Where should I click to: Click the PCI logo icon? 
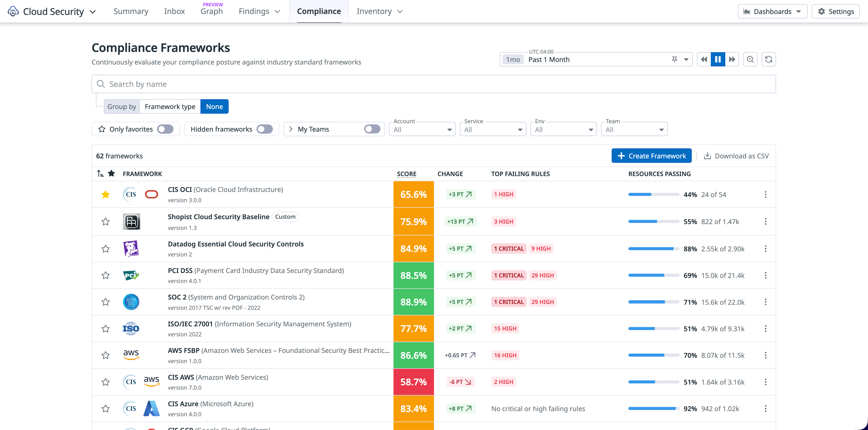pyautogui.click(x=131, y=275)
